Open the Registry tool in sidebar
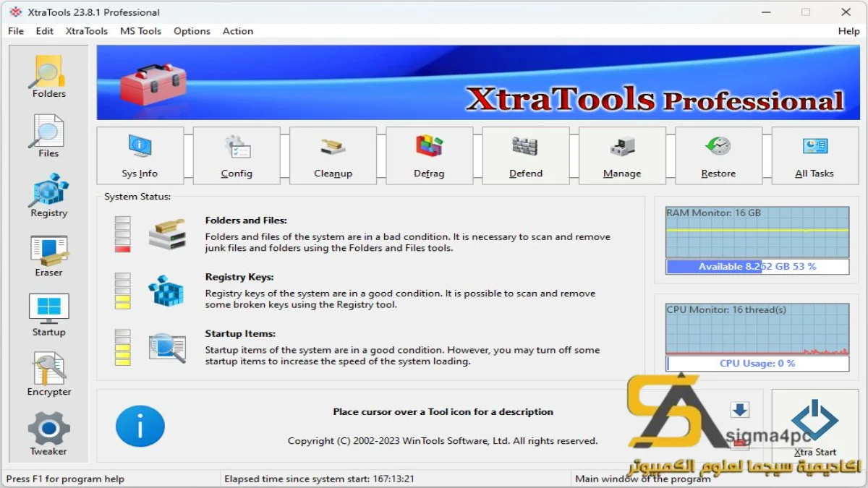This screenshot has width=868, height=488. coord(48,196)
